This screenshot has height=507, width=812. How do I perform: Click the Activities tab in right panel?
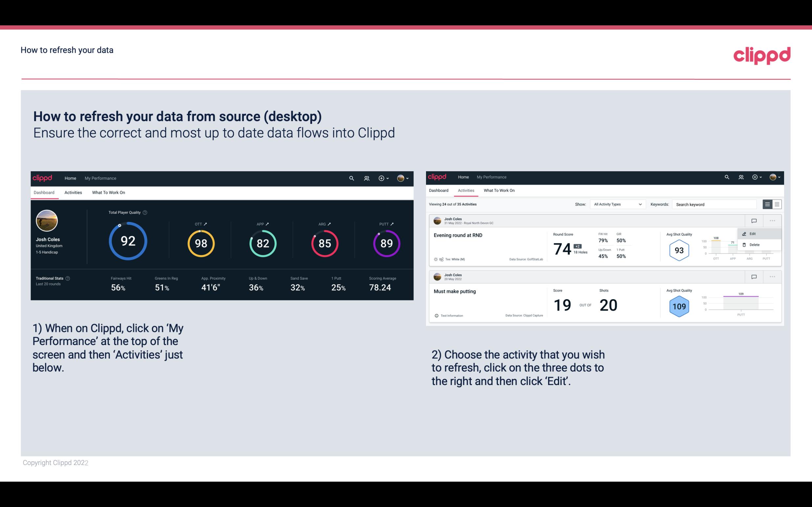[465, 191]
